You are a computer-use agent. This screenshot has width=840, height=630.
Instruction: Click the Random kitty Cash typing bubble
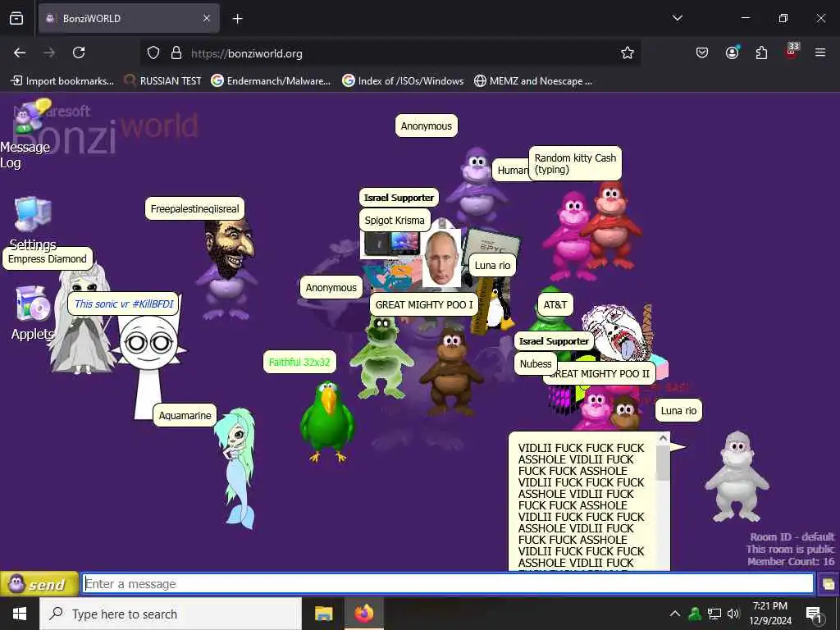tap(575, 163)
